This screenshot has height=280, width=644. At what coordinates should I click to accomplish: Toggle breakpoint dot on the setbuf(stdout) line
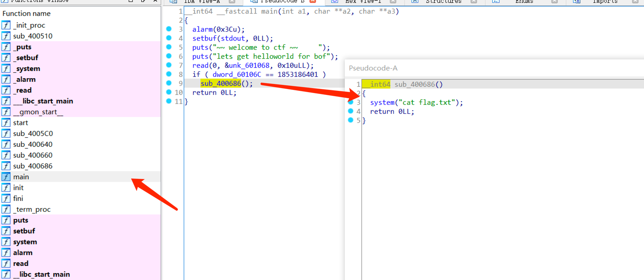click(x=169, y=38)
